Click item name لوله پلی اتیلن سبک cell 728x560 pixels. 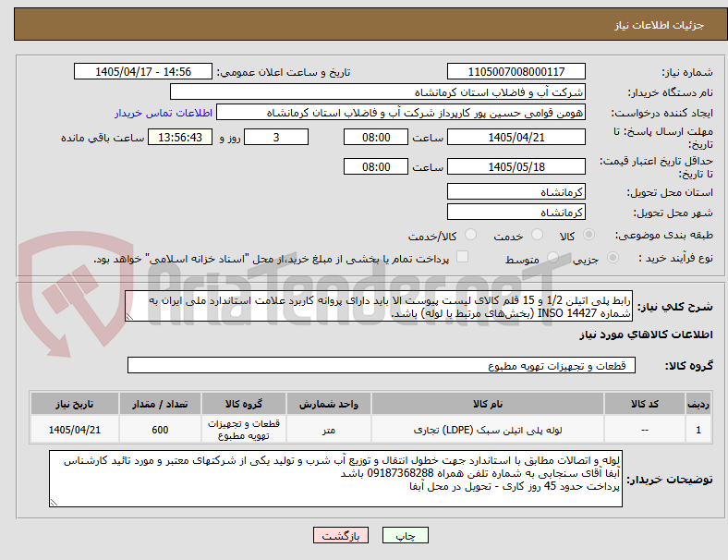pyautogui.click(x=488, y=430)
